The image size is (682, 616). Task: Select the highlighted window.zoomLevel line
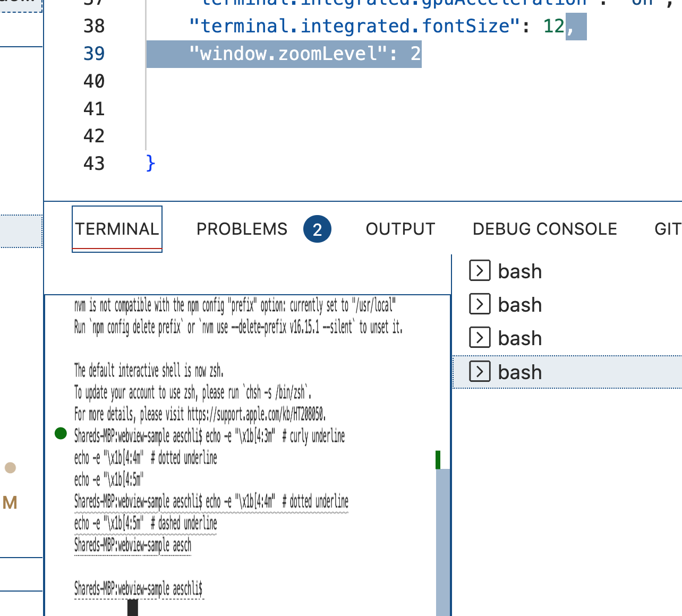click(284, 53)
